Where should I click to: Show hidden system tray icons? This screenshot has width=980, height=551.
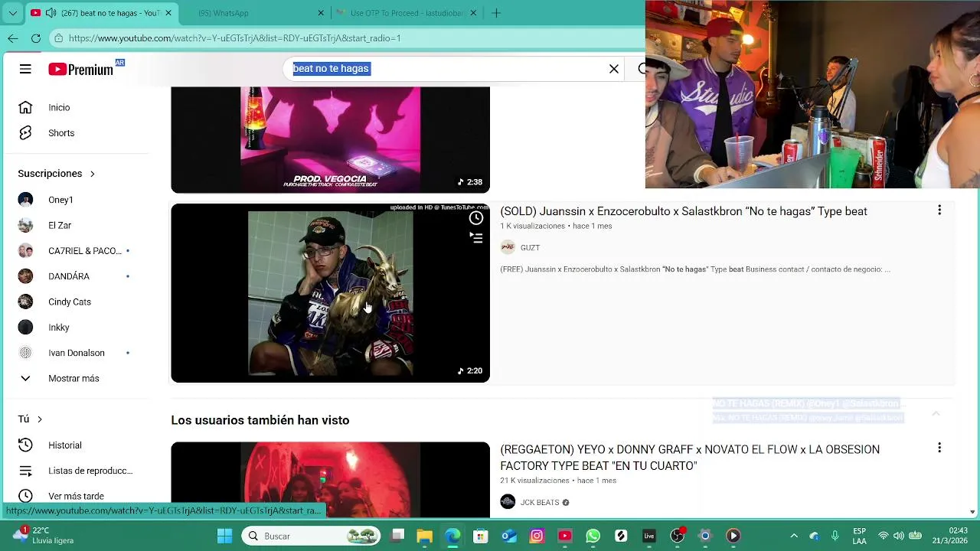click(794, 536)
